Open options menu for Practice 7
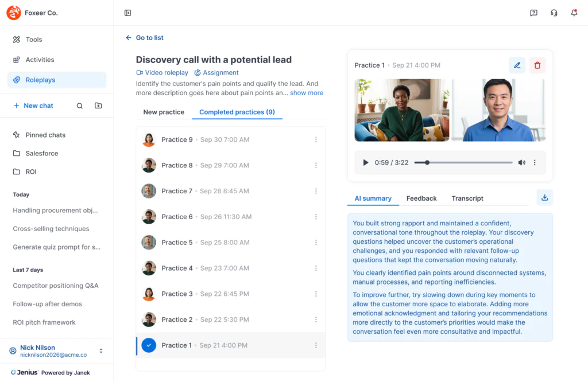Viewport: 588px width, 382px height. [316, 191]
